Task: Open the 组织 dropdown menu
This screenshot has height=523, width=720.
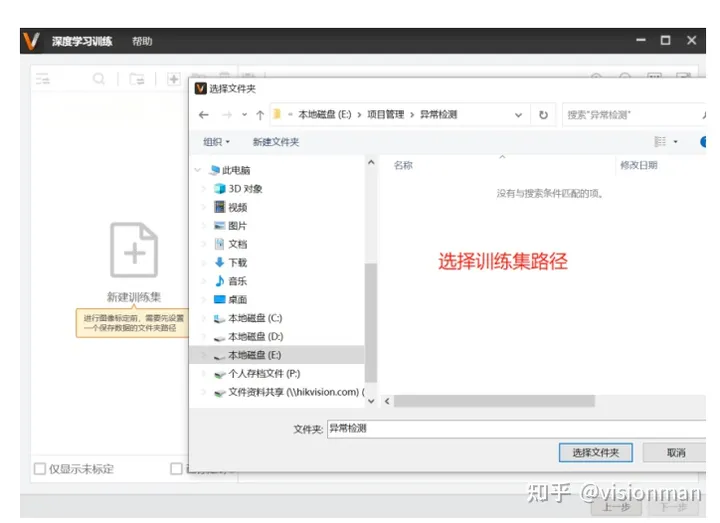Action: (x=216, y=142)
